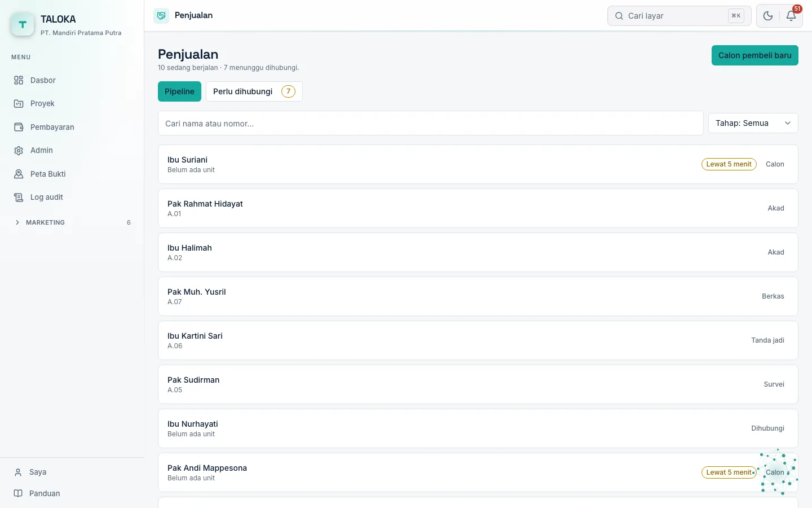The height and width of the screenshot is (508, 812).
Task: Click unit A.02 under Ibu Halimah
Action: [x=175, y=258]
